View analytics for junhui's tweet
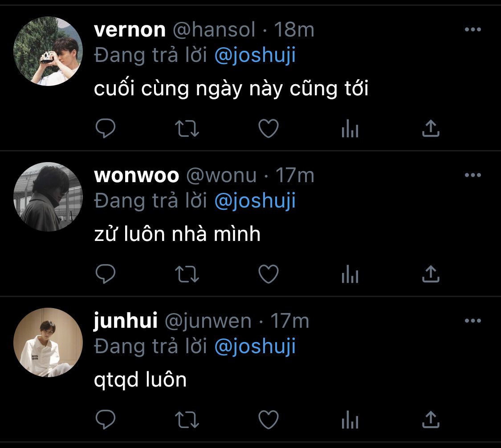 pyautogui.click(x=350, y=419)
